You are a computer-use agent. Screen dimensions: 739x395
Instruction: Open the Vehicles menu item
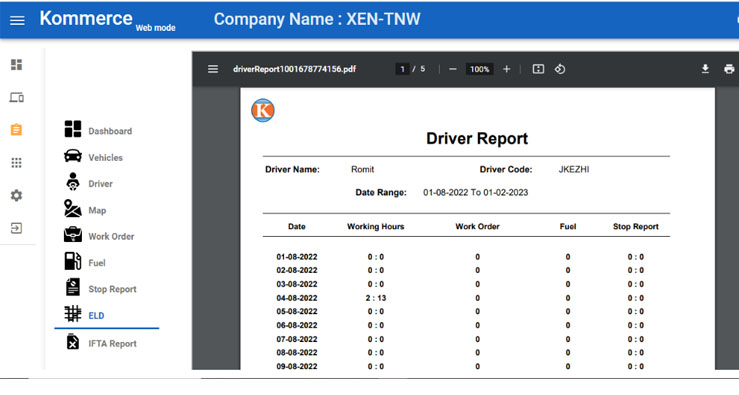pos(106,157)
